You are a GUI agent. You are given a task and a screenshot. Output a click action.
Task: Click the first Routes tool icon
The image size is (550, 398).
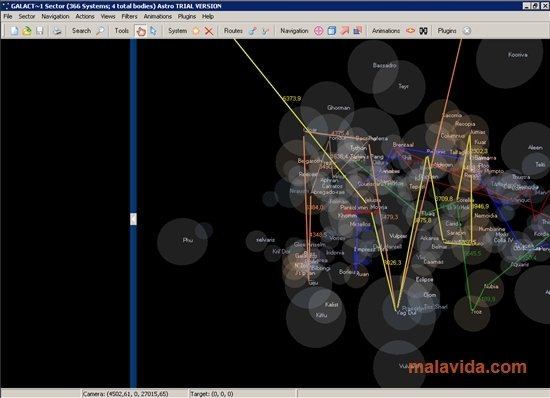[253, 31]
